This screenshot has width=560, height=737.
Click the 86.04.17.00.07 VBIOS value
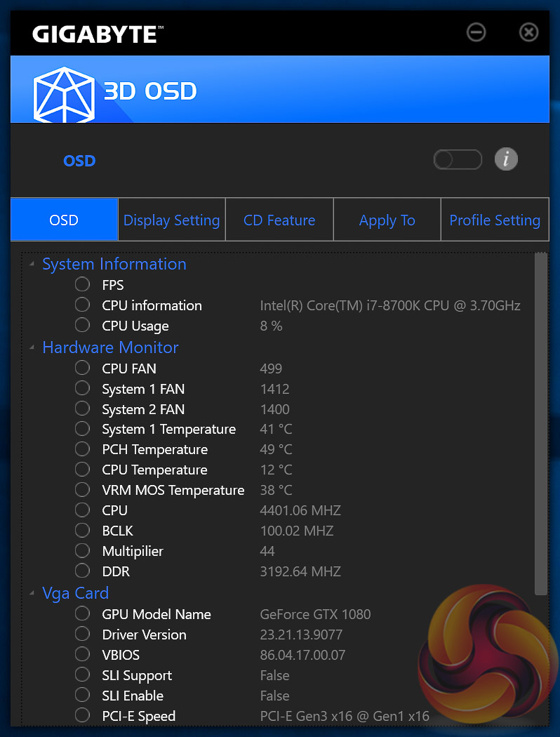click(x=302, y=655)
